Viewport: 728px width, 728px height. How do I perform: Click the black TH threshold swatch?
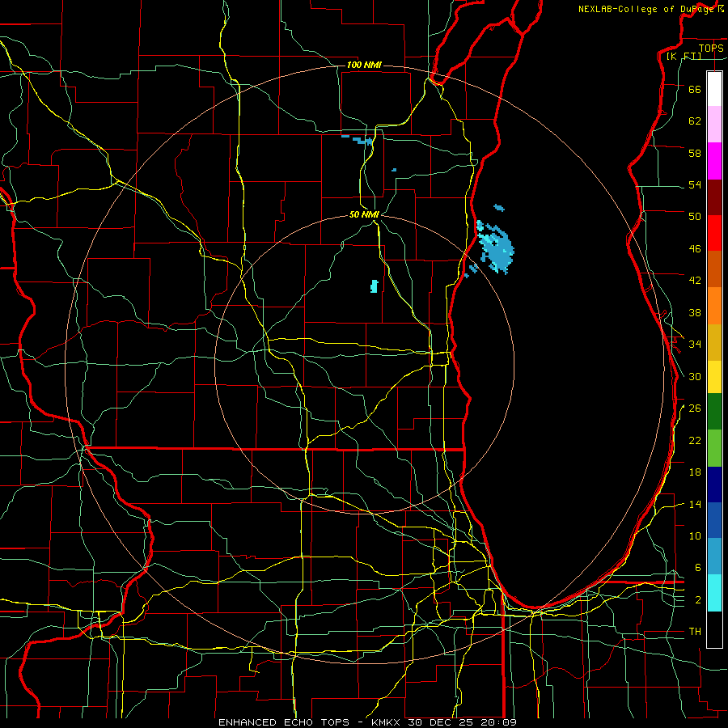[x=714, y=629]
